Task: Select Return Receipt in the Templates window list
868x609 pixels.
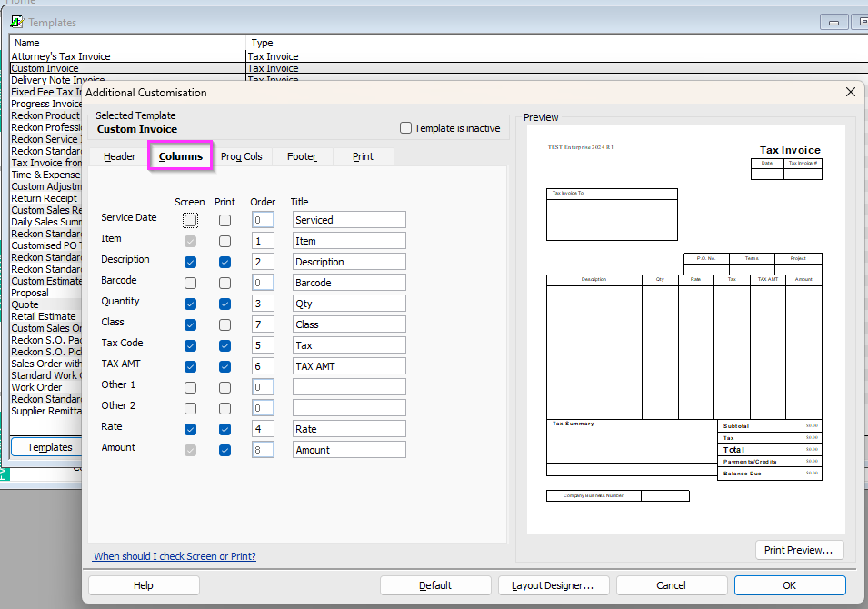Action: pos(45,198)
